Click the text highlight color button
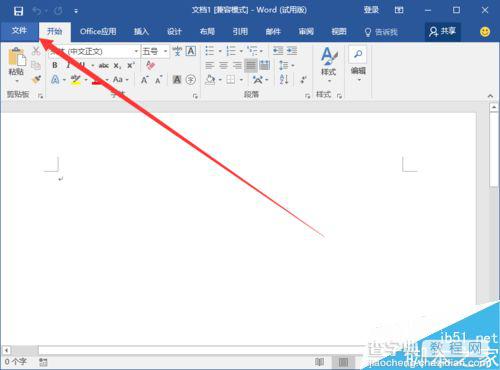Viewport: 500px width, 370px height. 76,80
